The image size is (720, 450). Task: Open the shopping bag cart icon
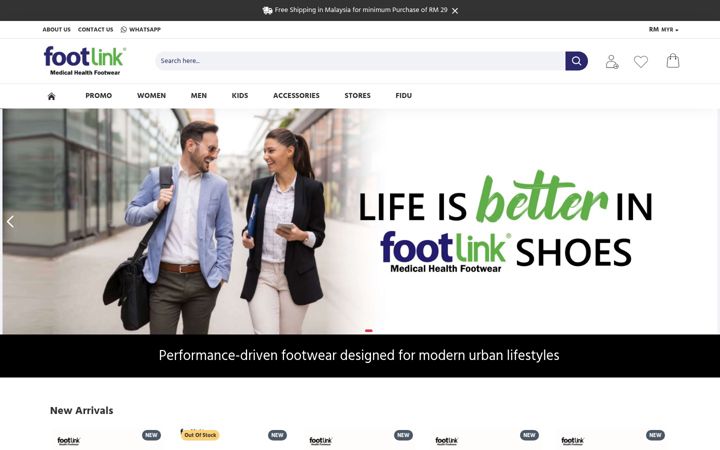[x=673, y=61]
